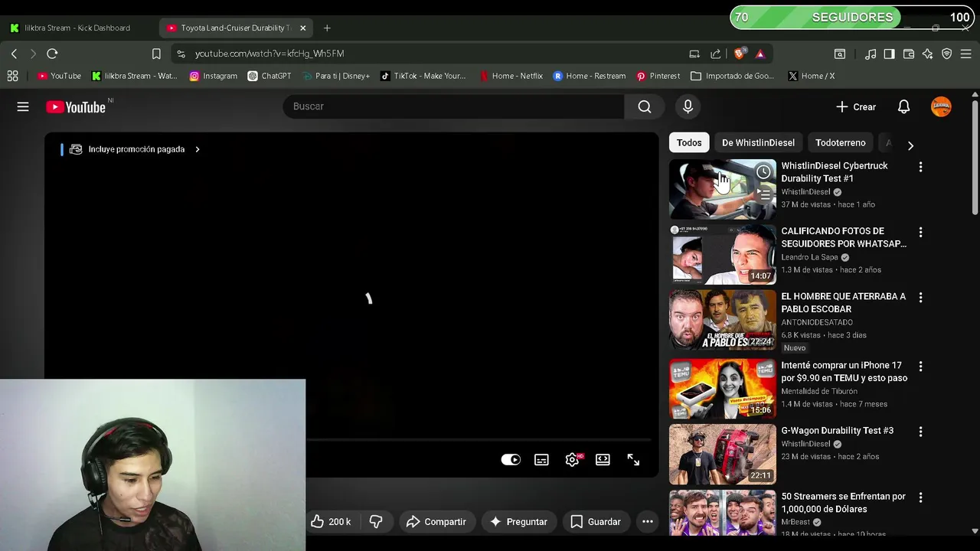
Task: Close the Toyota Land-Cruiser Durability tab
Action: point(302,28)
